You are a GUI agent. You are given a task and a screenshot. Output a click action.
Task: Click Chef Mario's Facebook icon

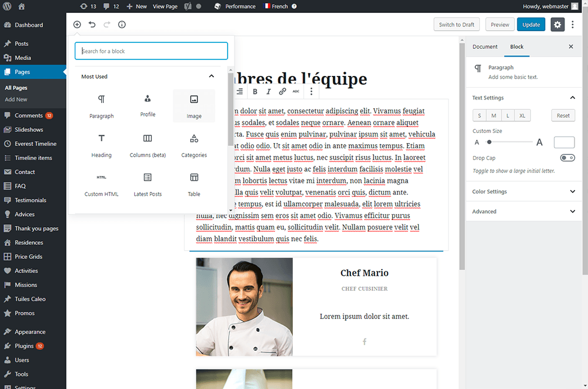pyautogui.click(x=365, y=342)
